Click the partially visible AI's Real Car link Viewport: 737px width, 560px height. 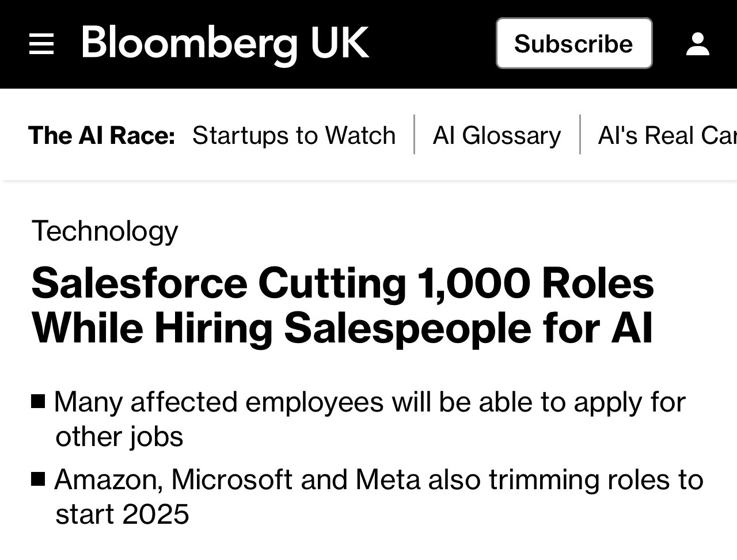[668, 135]
